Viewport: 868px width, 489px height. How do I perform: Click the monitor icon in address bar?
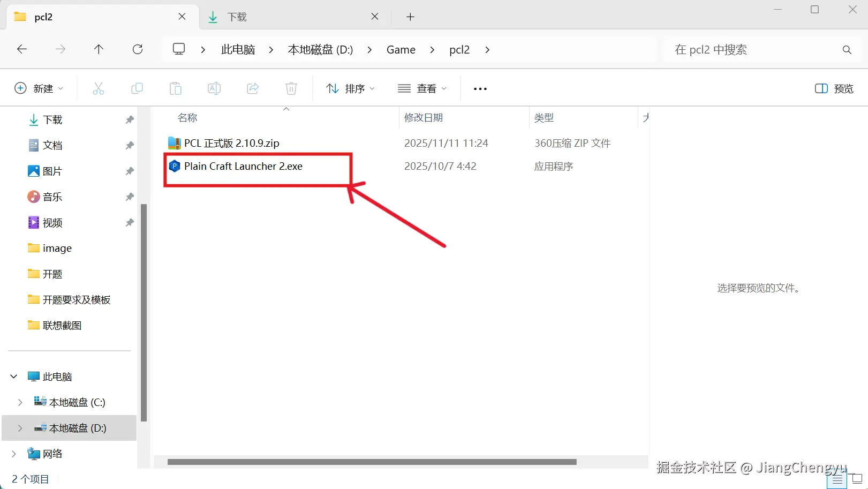click(x=179, y=49)
